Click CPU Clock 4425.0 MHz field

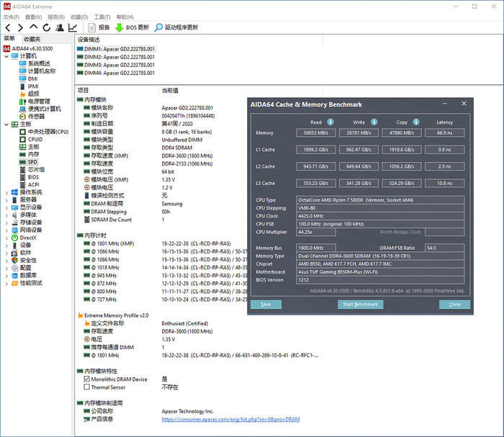click(380, 216)
